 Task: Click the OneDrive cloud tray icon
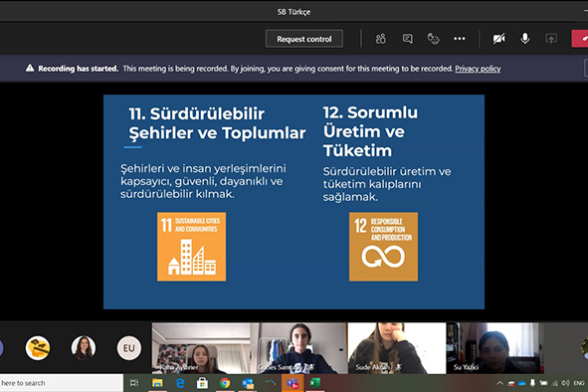click(521, 383)
